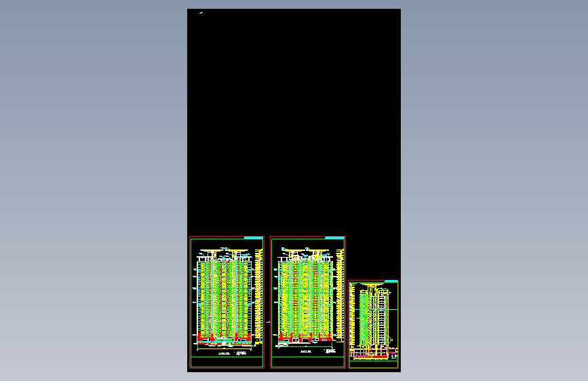Click the cyan tab on the leftmost sheet

coord(254,238)
